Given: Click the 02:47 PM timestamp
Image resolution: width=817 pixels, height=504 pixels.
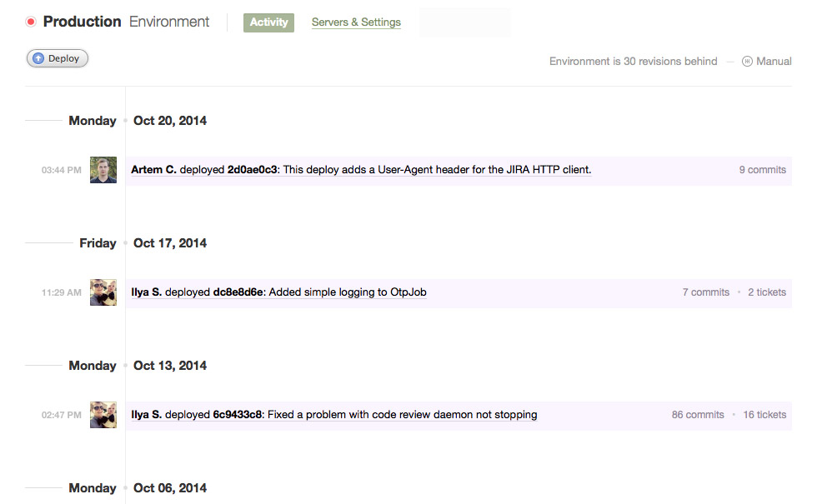Looking at the screenshot, I should click(62, 415).
